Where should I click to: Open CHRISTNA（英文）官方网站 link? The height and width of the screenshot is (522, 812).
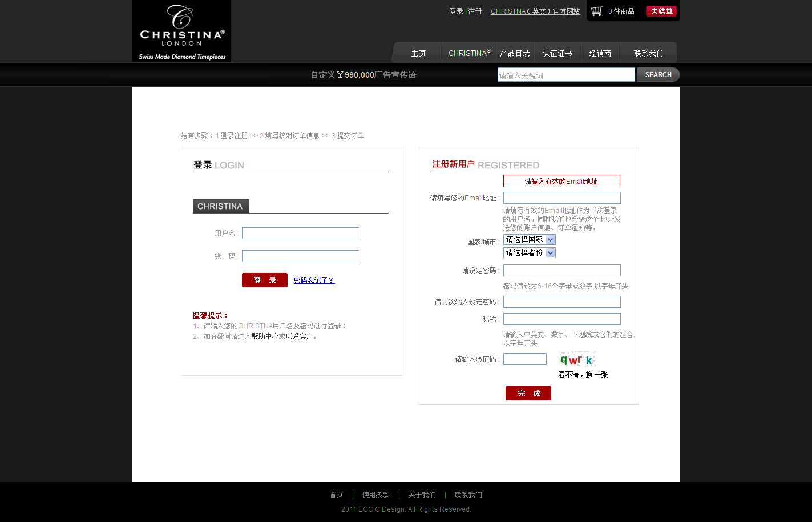535,11
